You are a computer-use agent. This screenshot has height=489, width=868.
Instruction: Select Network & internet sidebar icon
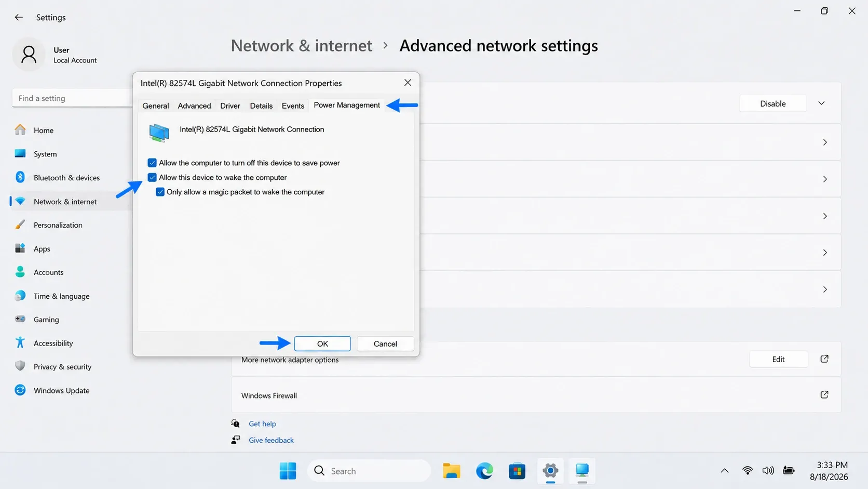[20, 201]
